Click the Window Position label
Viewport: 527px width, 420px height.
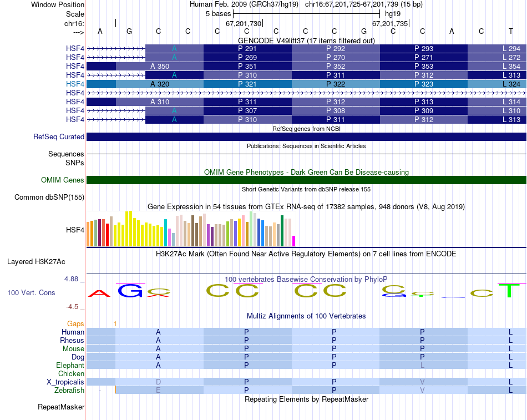(58, 4)
